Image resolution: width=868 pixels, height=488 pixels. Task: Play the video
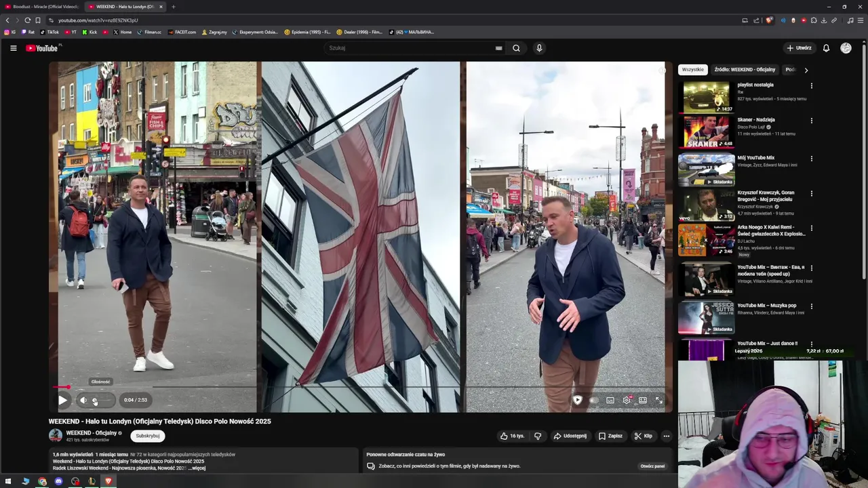(x=62, y=400)
